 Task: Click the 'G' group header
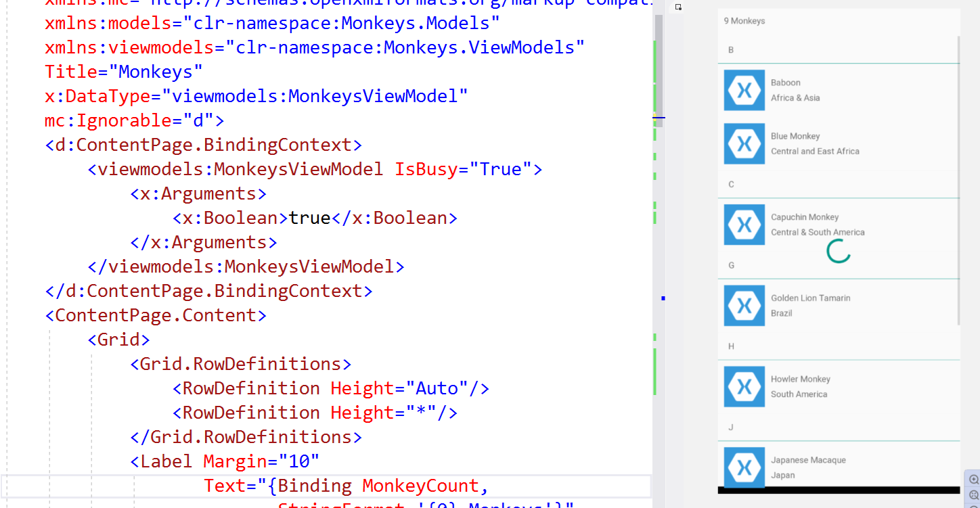coord(731,265)
